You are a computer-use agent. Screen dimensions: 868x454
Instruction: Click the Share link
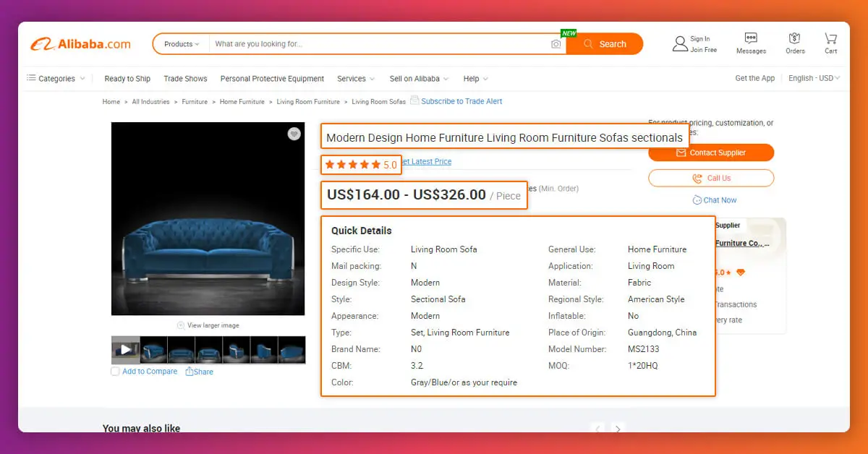200,372
